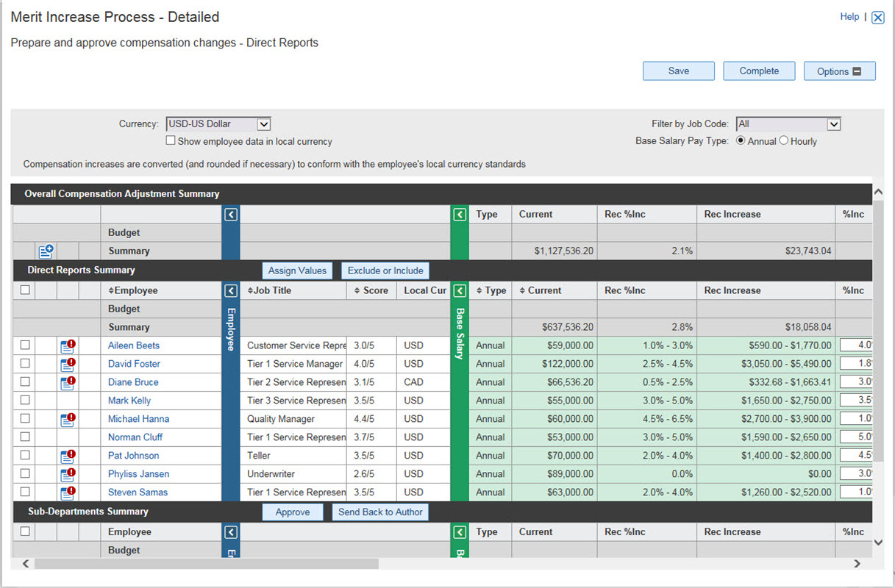Open Diane Bruce's alert note icon
Screen dimensions: 895x588
click(68, 382)
